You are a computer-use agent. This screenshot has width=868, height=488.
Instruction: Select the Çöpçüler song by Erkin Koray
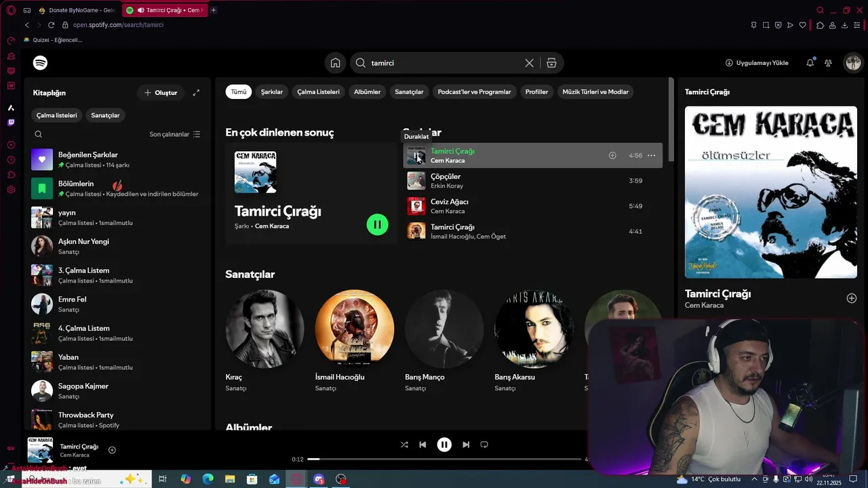[533, 181]
